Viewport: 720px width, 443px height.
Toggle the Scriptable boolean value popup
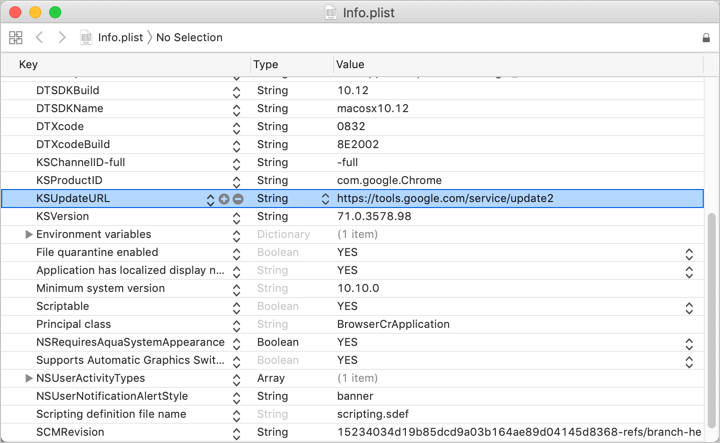[x=688, y=307]
